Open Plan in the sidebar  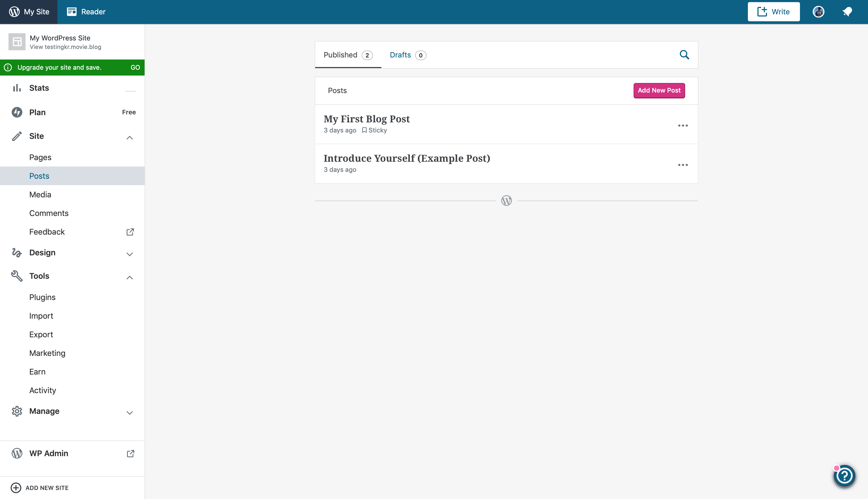72,113
